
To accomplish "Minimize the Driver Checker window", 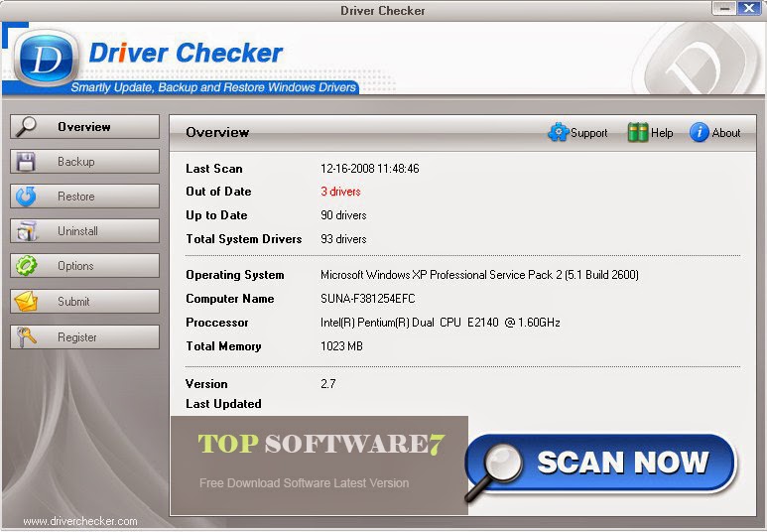I will 724,8.
